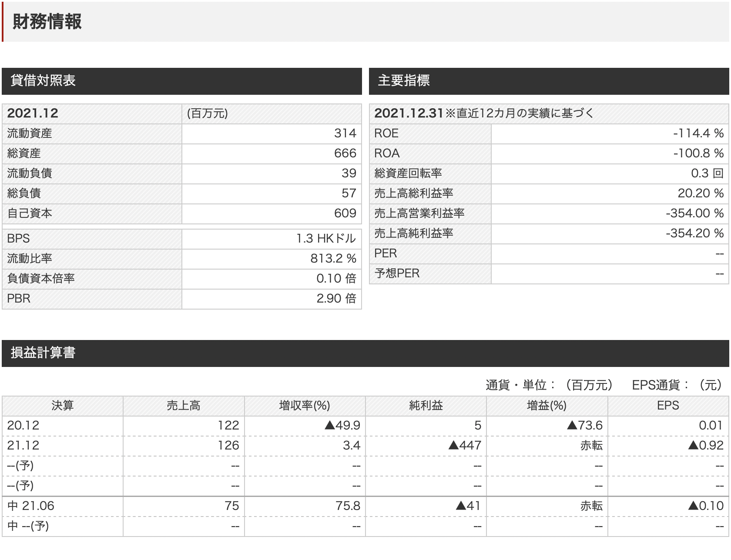Click the 流動比率 row label
The height and width of the screenshot is (560, 731).
point(30,259)
